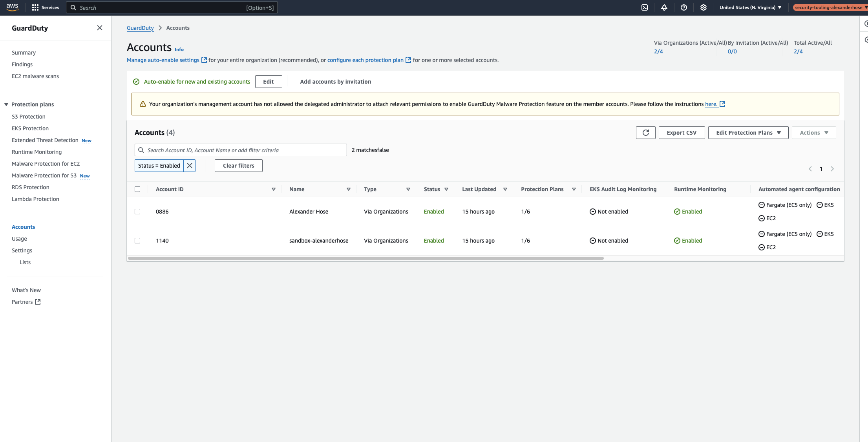
Task: Toggle the select-all accounts checkbox
Action: tap(137, 189)
